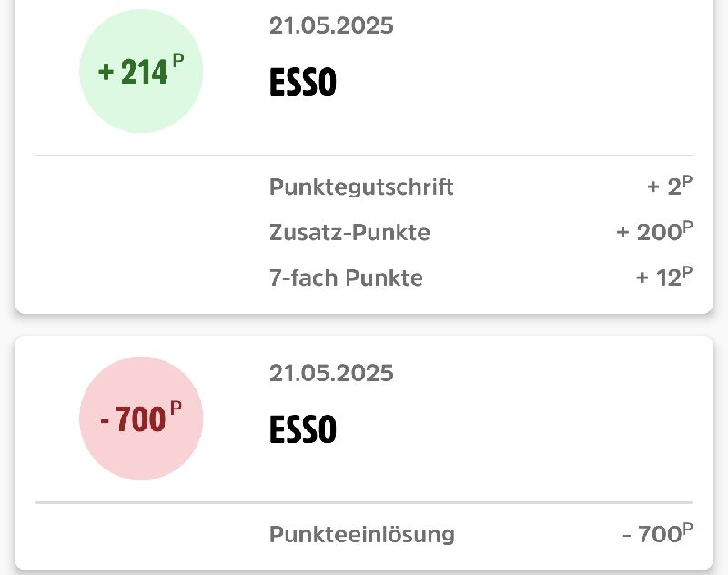The image size is (728, 575).
Task: Click the superscript P beside -700 in circle
Action: point(176,409)
